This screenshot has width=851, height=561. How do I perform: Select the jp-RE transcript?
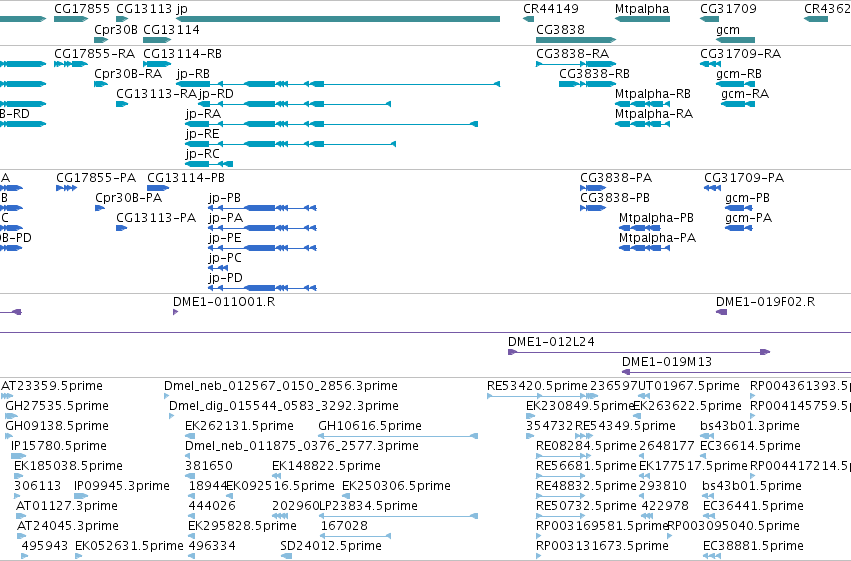(x=290, y=144)
